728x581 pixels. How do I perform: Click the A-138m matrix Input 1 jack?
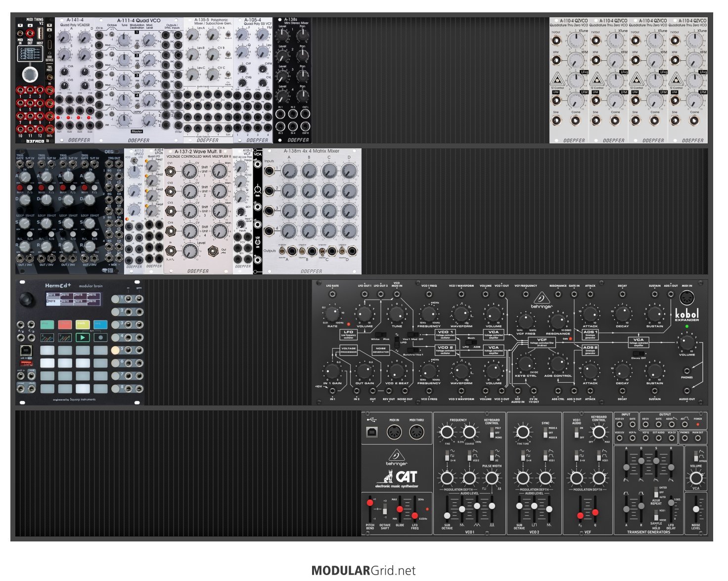pyautogui.click(x=271, y=171)
